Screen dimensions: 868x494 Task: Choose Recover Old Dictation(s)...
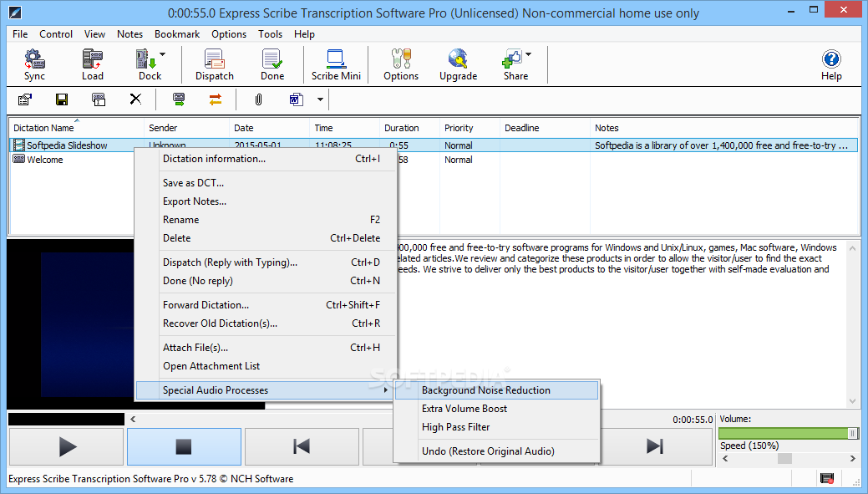[266, 323]
